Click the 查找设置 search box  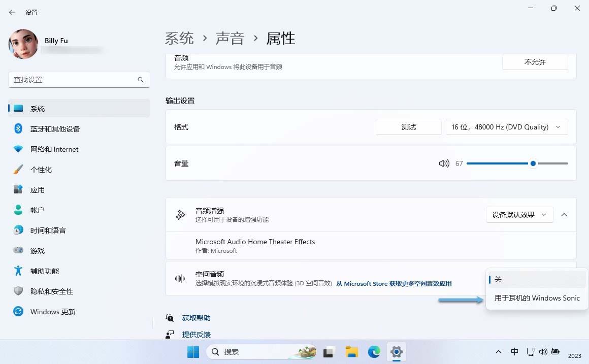click(79, 80)
